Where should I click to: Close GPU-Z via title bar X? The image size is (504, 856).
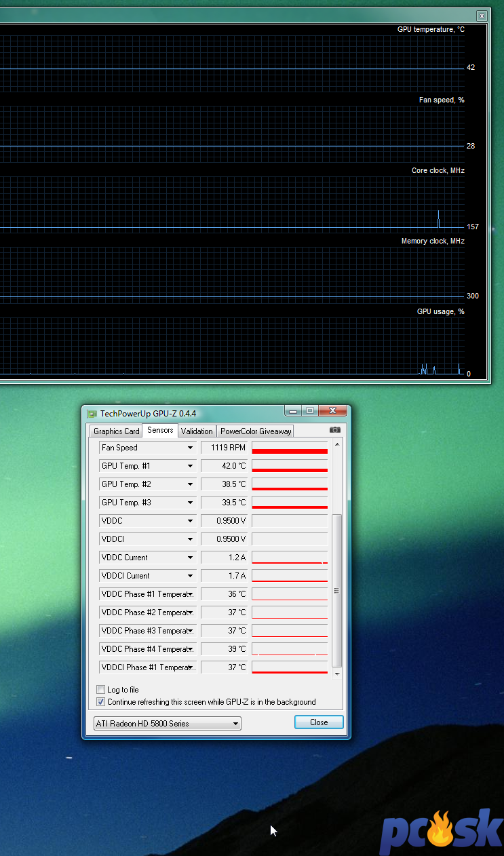tap(332, 411)
